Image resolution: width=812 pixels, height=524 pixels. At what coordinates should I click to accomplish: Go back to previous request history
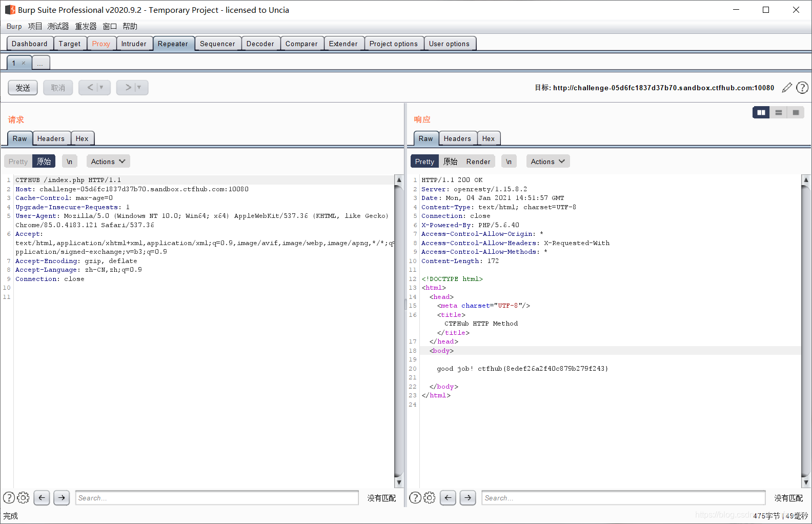[90, 88]
